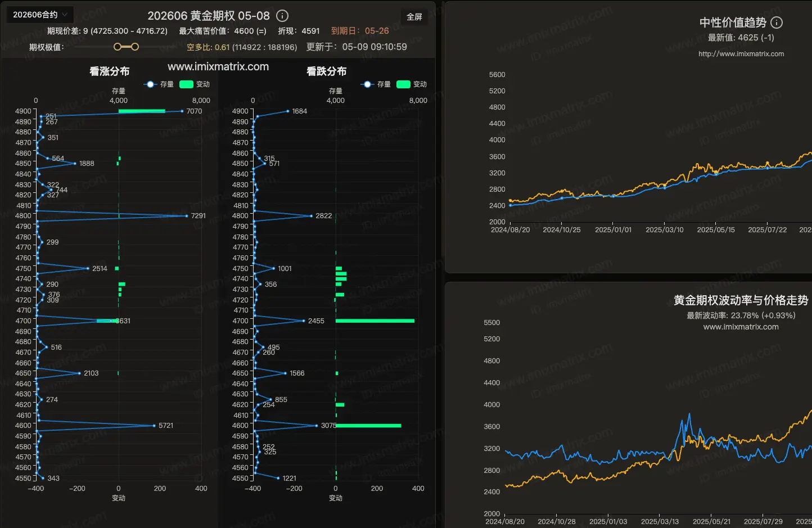Image resolution: width=812 pixels, height=528 pixels.
Task: Click the 2025/03/13 date on volatility chart axis
Action: pos(660,522)
